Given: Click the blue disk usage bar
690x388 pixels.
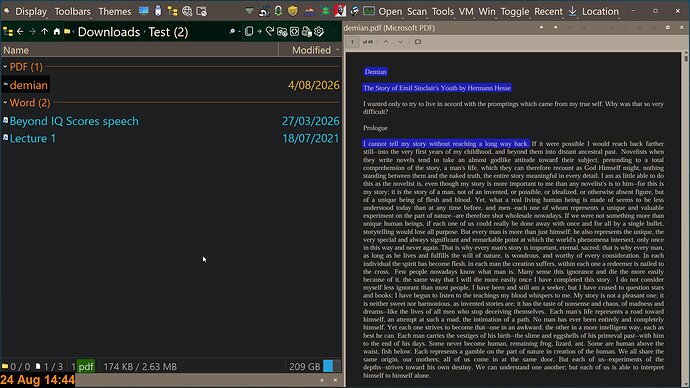Looking at the screenshot, I should (x=332, y=366).
